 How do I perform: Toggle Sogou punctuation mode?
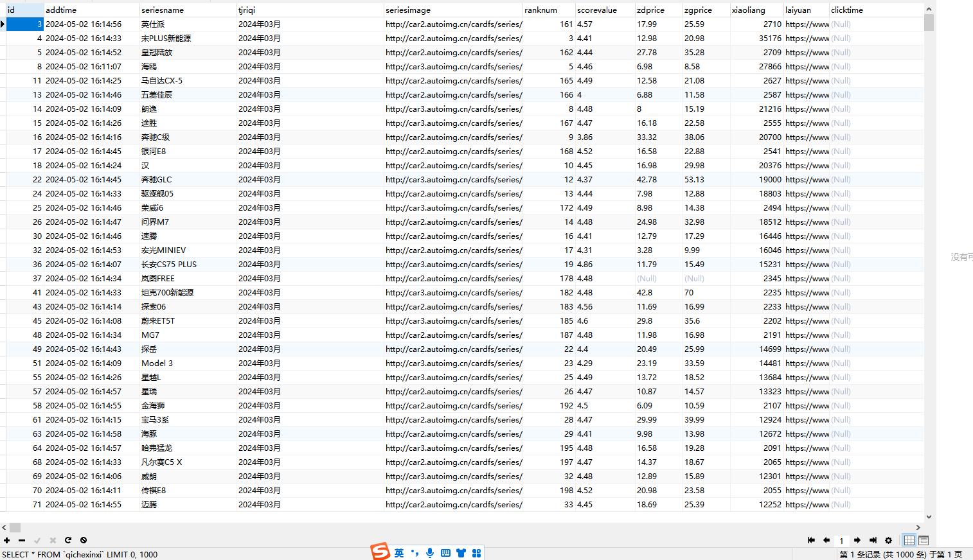coord(415,553)
